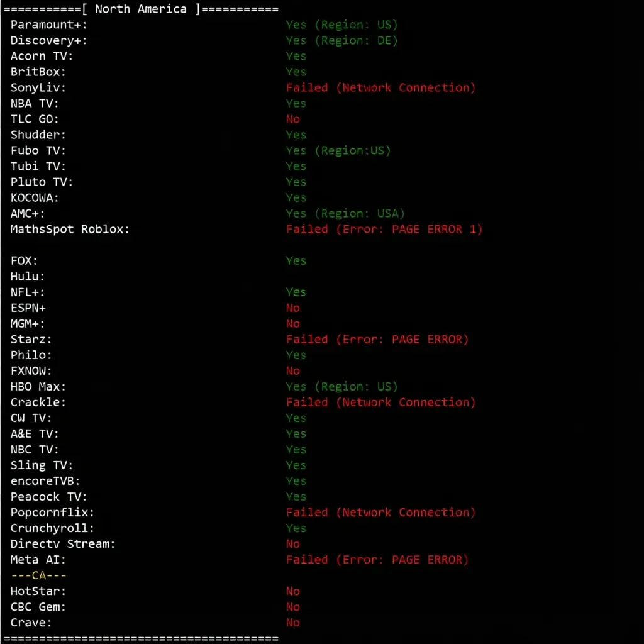Select the 'Acorn TV:' label
The height and width of the screenshot is (644, 644).
pos(42,56)
